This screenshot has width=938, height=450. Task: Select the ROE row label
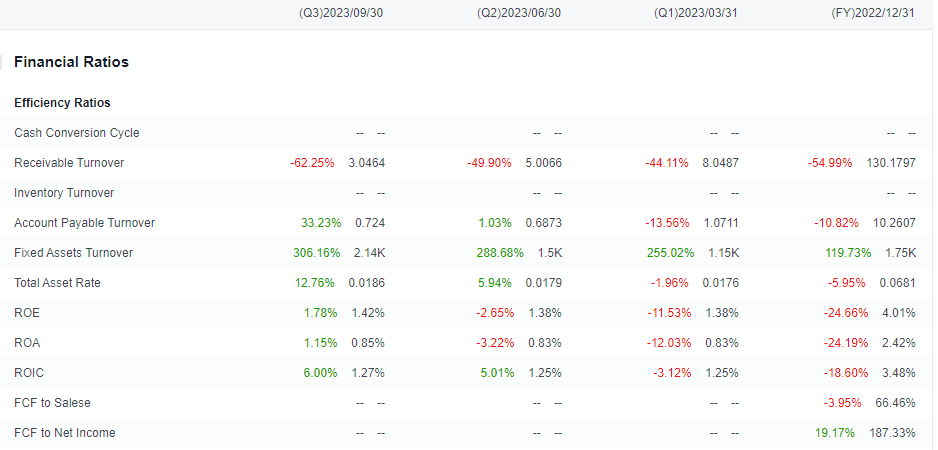coord(27,312)
